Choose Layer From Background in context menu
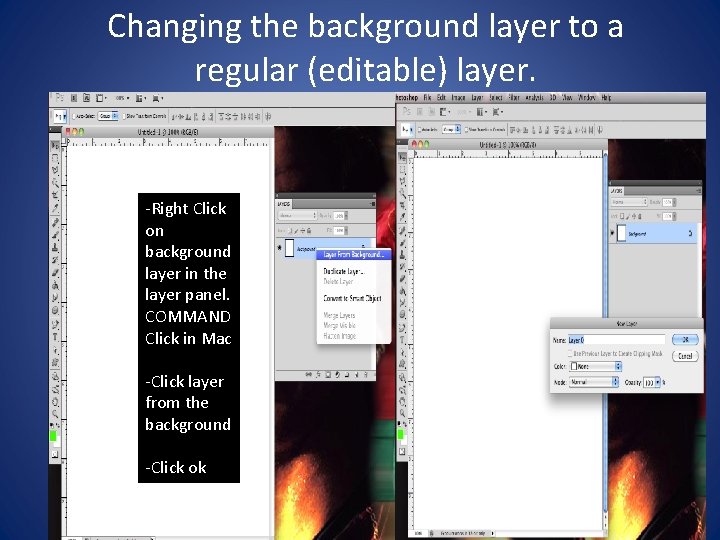This screenshot has width=720, height=540. (354, 254)
